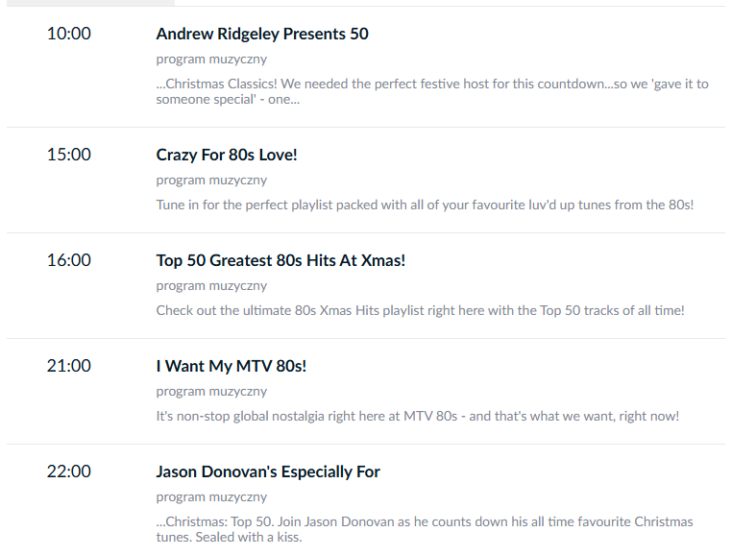Select the 10:00 time slot

coord(68,34)
